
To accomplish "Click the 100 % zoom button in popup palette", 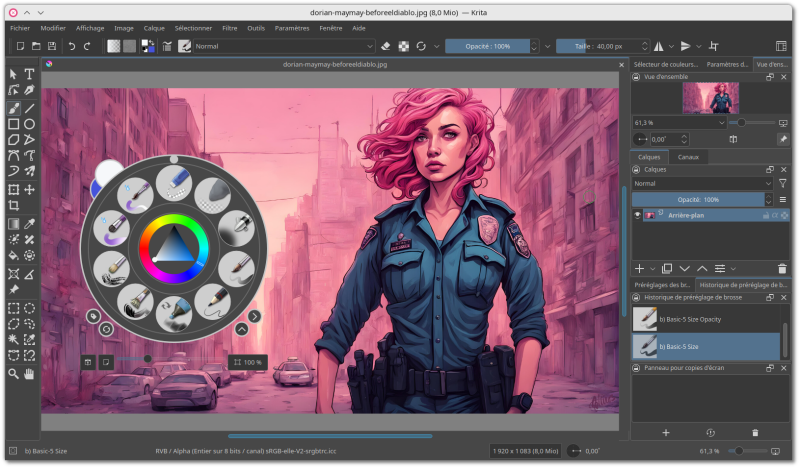I will pyautogui.click(x=248, y=362).
